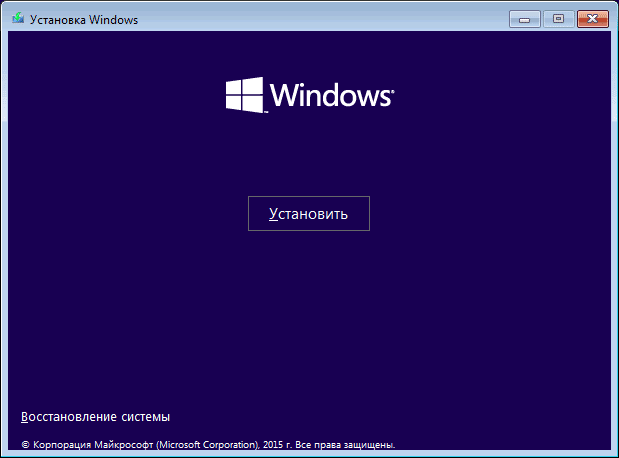This screenshot has width=619, height=458.
Task: Click the Windows wordmark next to the logo
Action: click(330, 97)
